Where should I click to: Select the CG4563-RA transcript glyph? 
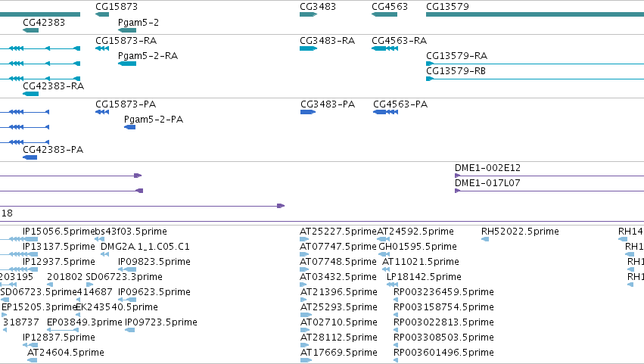click(385, 48)
